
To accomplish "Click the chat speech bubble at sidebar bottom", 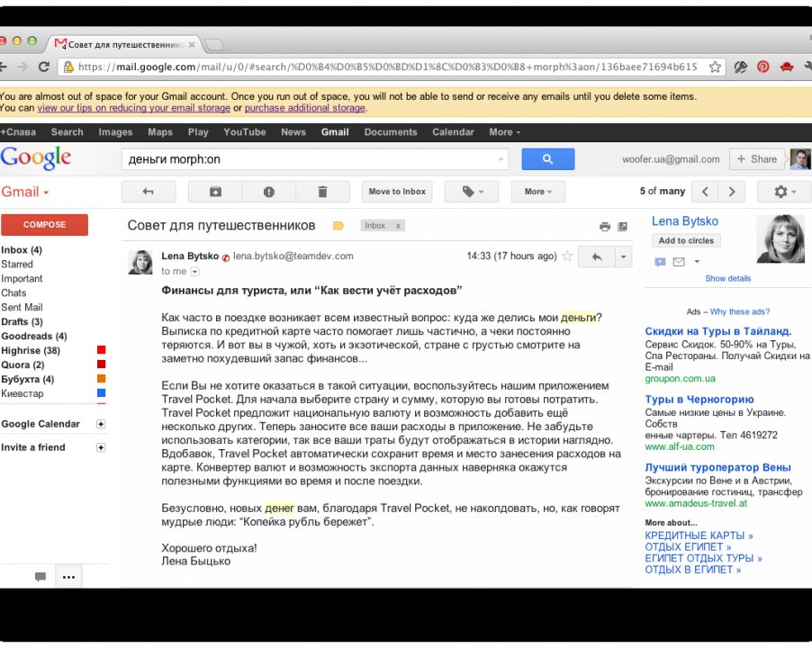I will click(41, 577).
